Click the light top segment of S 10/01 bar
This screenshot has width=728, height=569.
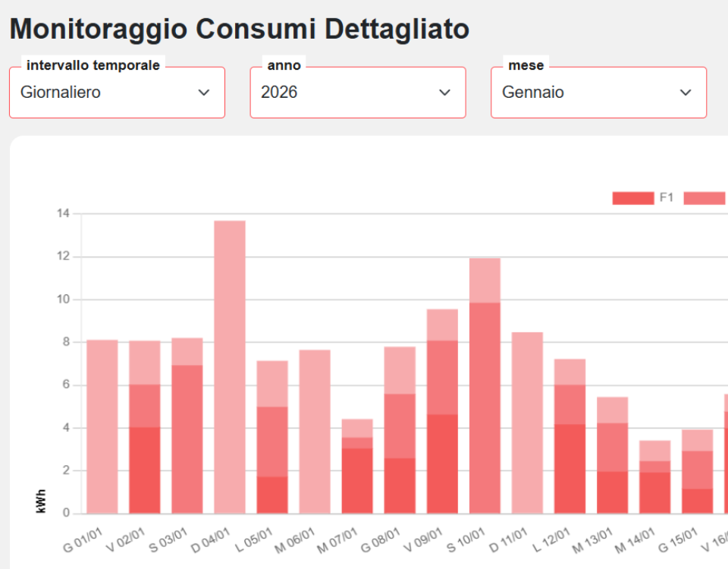(x=485, y=280)
